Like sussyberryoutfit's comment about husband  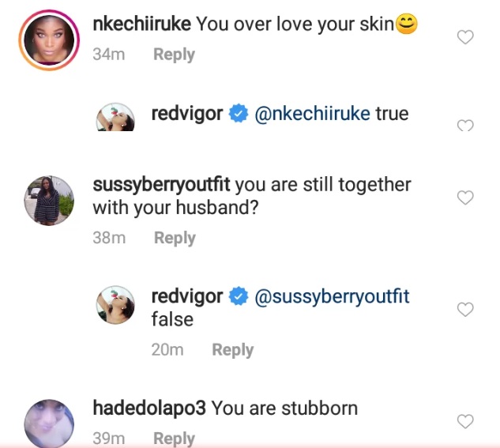coord(466,198)
